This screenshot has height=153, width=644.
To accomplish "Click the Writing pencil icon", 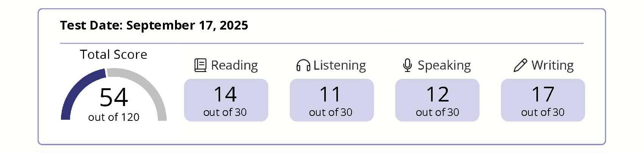I will pyautogui.click(x=520, y=65).
